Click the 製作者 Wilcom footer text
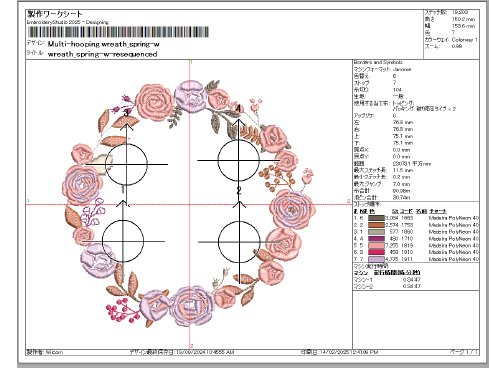491x382 pixels. pyautogui.click(x=45, y=352)
